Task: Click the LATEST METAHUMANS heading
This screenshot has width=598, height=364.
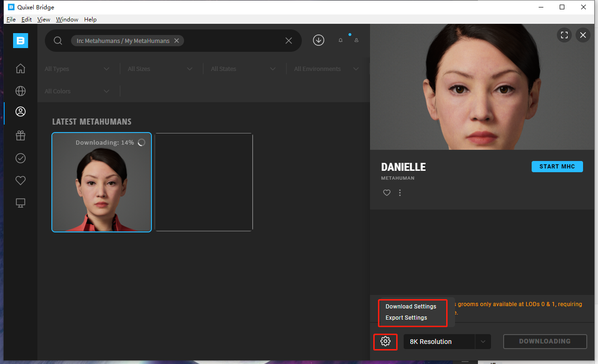Action: pyautogui.click(x=92, y=122)
